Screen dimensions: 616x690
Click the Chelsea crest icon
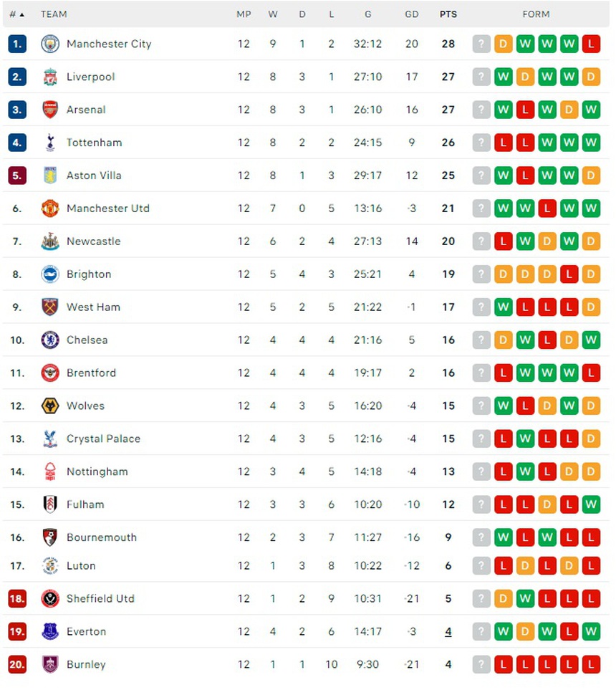tap(49, 340)
